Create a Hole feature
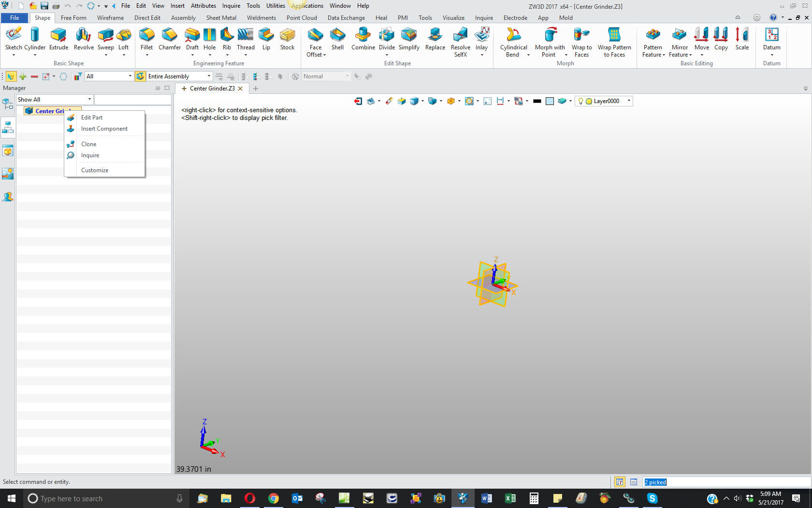The width and height of the screenshot is (812, 508). coord(210,39)
